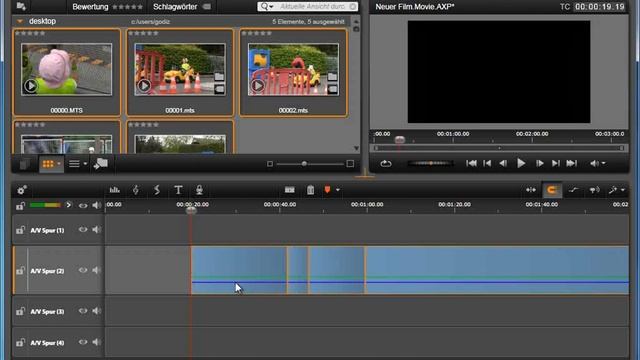
Task: Hide A/V Spur (4) with eye icon
Action: pyautogui.click(x=83, y=342)
